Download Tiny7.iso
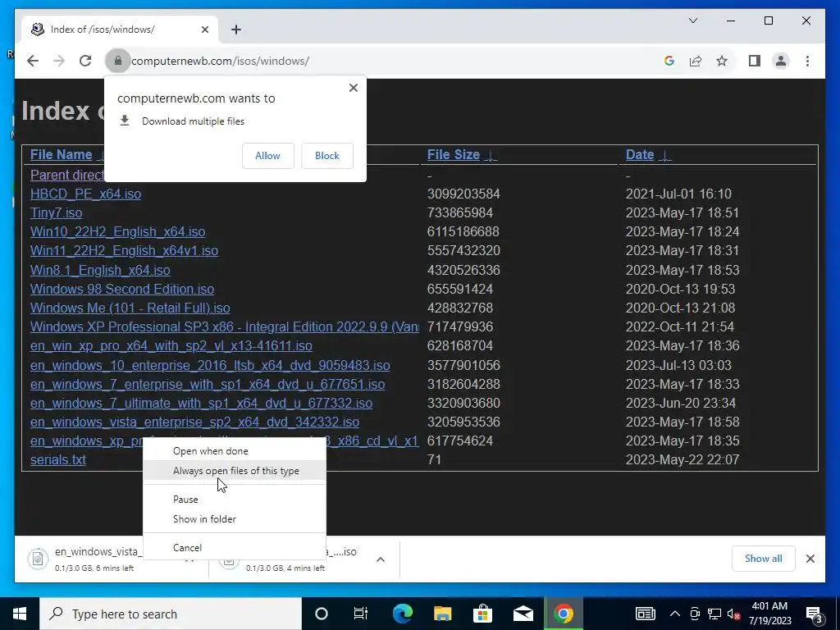 (57, 212)
